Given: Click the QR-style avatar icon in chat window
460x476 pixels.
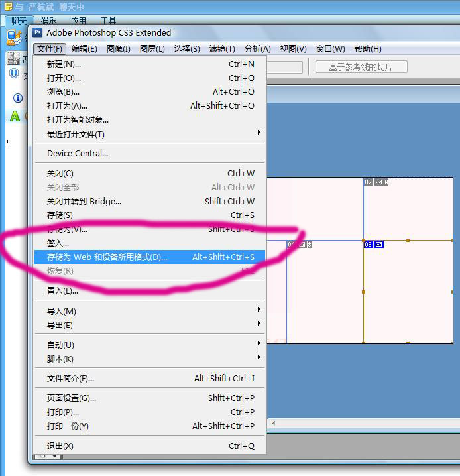Looking at the screenshot, I should point(13,58).
